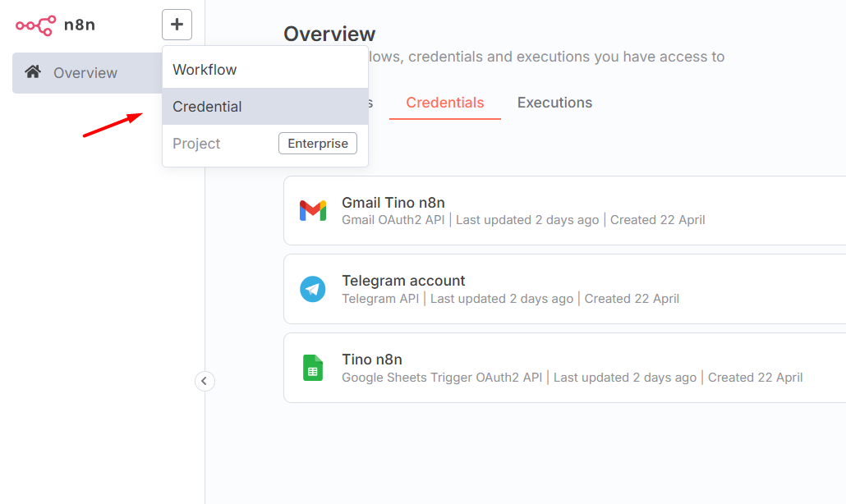Click the home icon beside Overview
846x504 pixels.
[x=33, y=71]
